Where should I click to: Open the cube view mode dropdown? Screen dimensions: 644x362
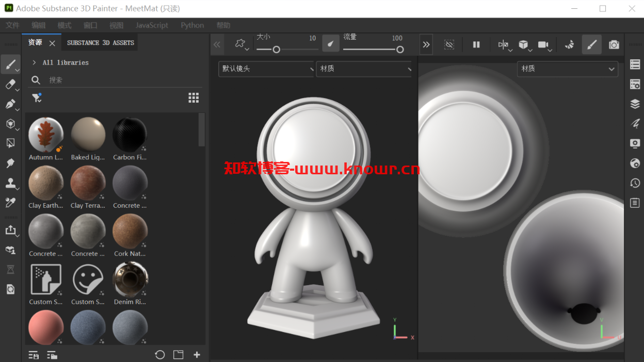[x=525, y=45]
